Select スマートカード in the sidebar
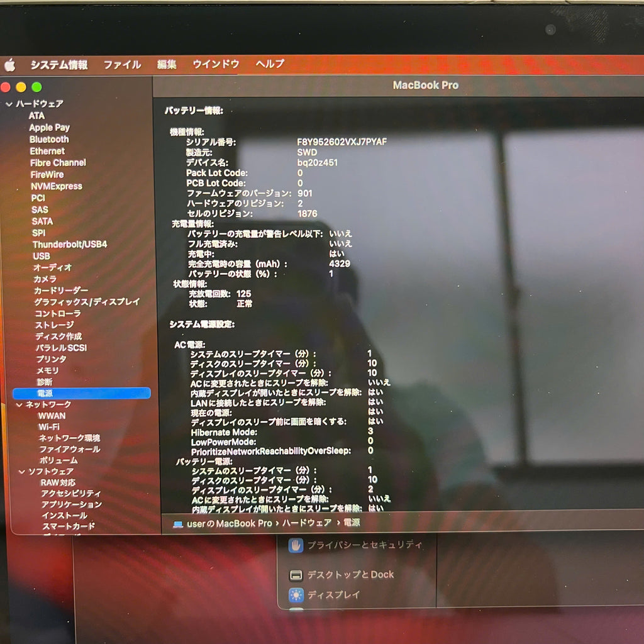Image resolution: width=644 pixels, height=644 pixels. [69, 526]
